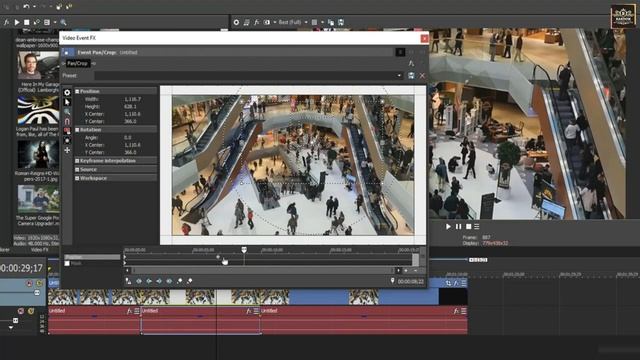This screenshot has height=360, width=640.
Task: Edit the Rotation Angle value
Action: (x=128, y=138)
